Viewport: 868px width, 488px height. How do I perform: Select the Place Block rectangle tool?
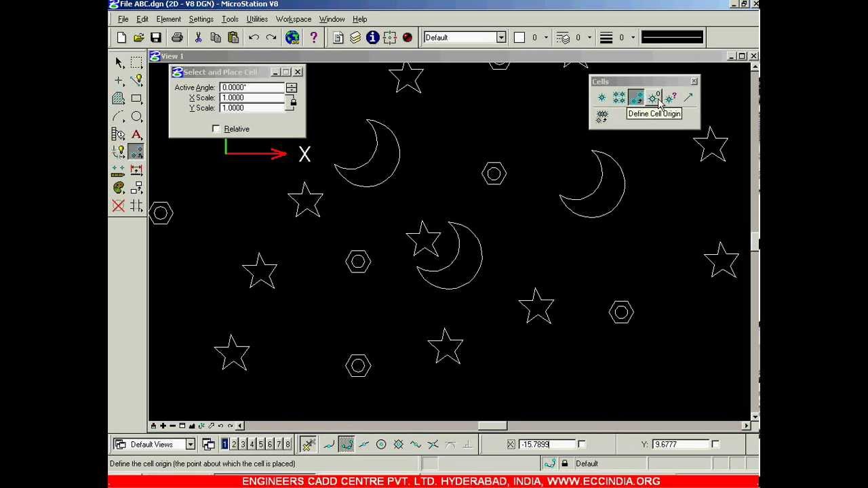[136, 98]
